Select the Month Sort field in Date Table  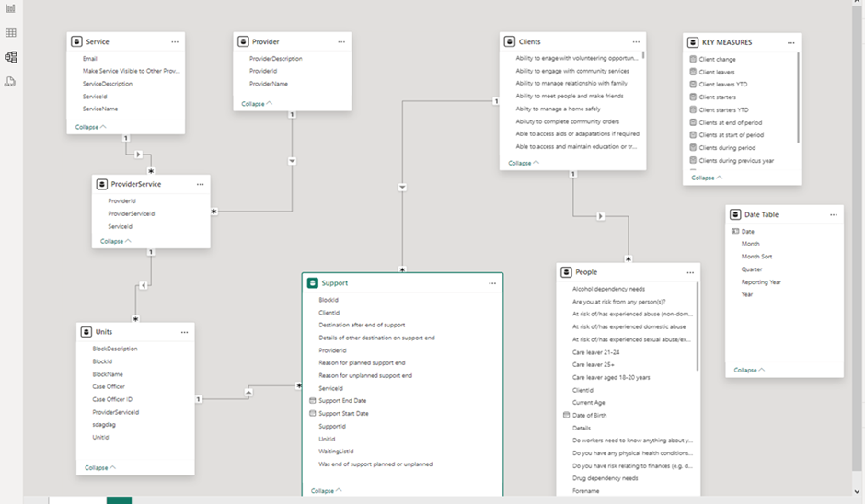[x=756, y=257]
